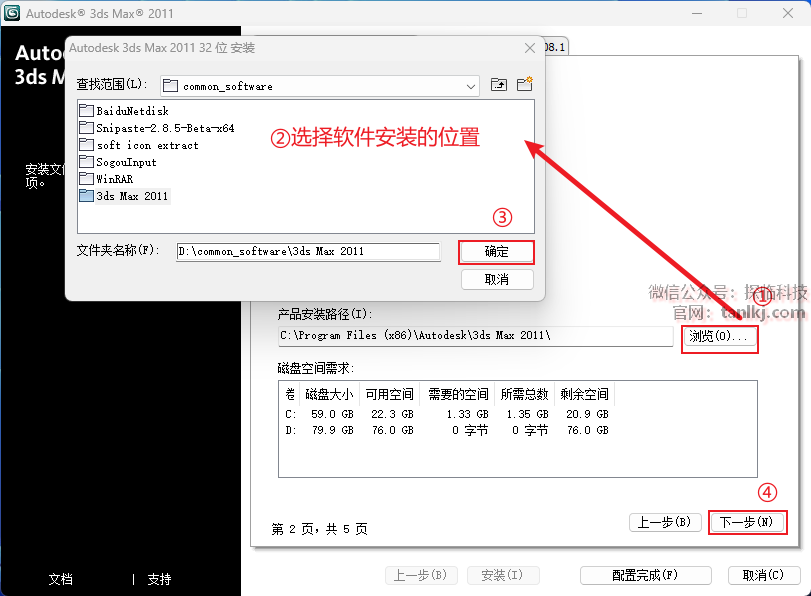Image resolution: width=811 pixels, height=596 pixels.
Task: Click 上一步(B) next to 下一步(N)
Action: coord(665,522)
